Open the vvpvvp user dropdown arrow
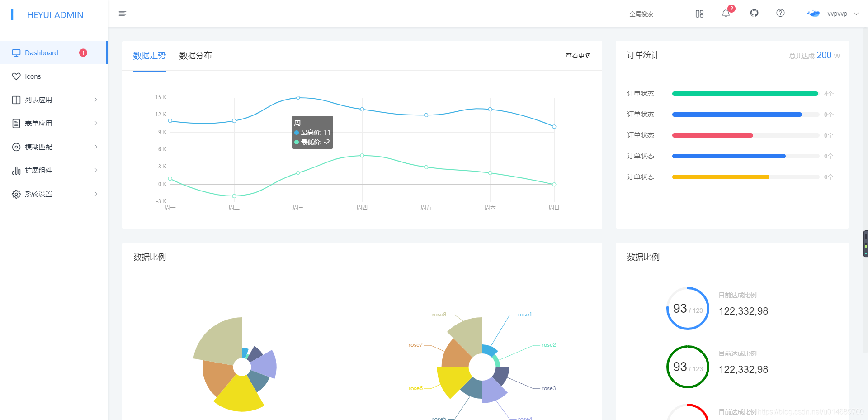868x420 pixels. (856, 14)
